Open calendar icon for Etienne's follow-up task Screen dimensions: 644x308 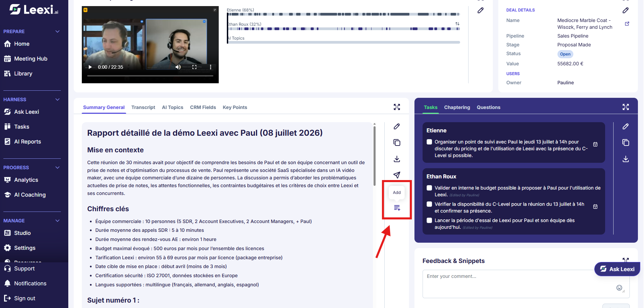point(595,144)
